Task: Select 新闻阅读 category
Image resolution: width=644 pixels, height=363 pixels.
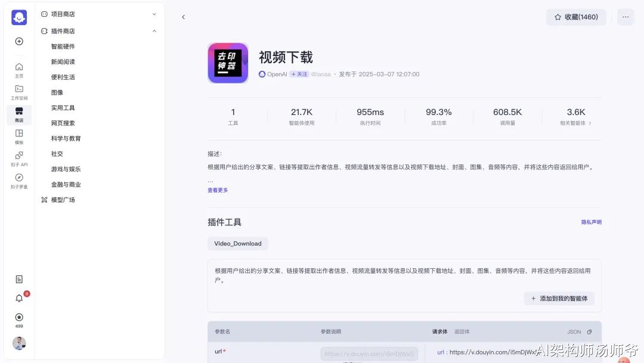Action: [x=63, y=61]
